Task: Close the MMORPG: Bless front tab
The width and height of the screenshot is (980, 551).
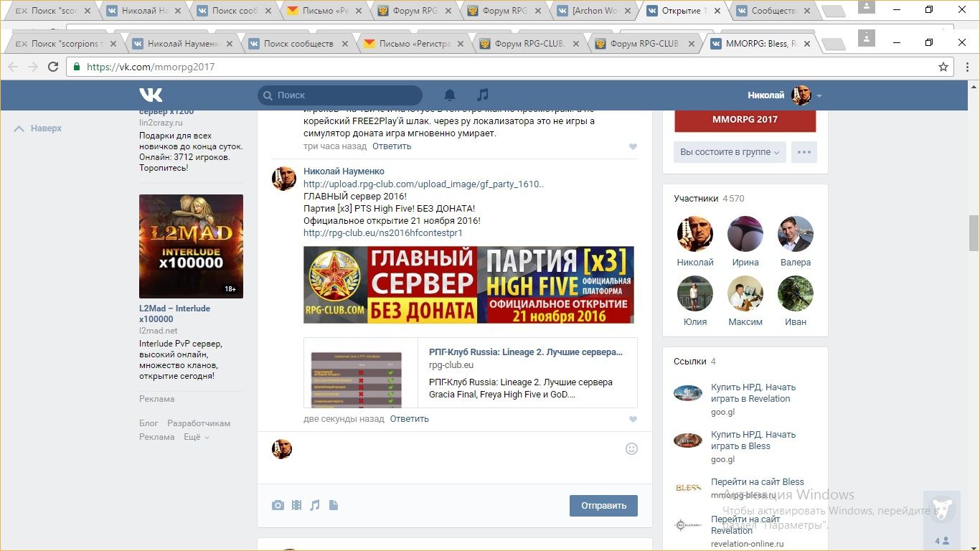Action: (x=807, y=43)
